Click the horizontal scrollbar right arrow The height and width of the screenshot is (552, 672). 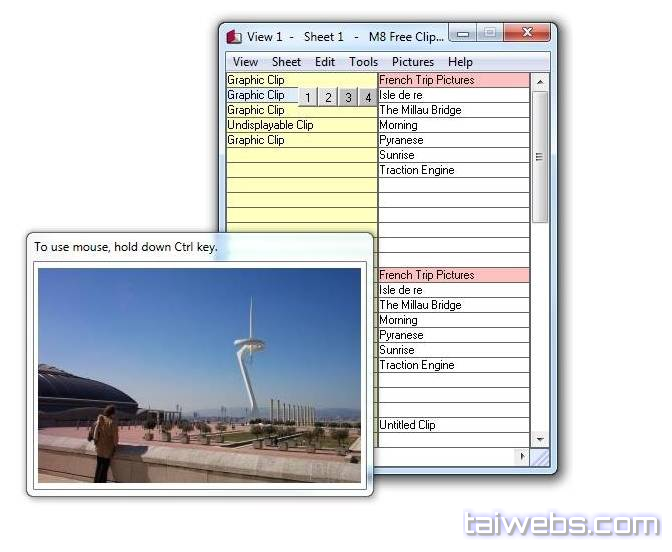click(521, 456)
